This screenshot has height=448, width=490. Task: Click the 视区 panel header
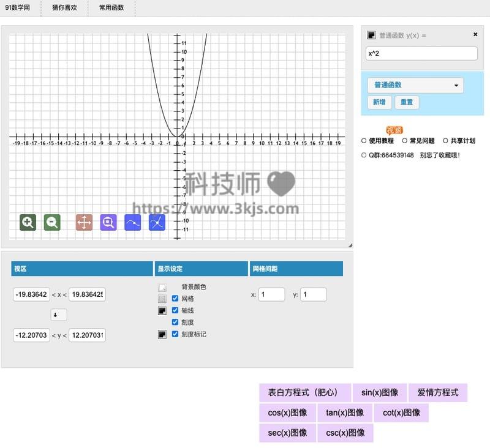(82, 269)
